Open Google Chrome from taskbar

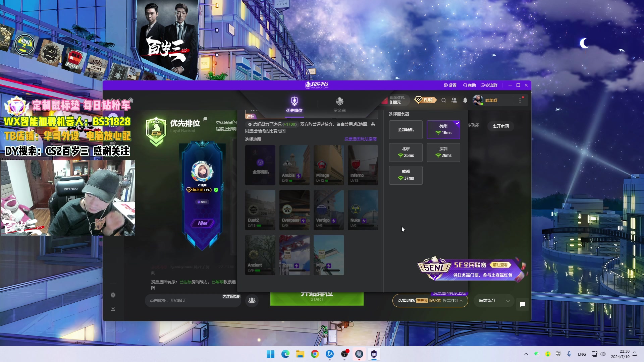coord(315,354)
